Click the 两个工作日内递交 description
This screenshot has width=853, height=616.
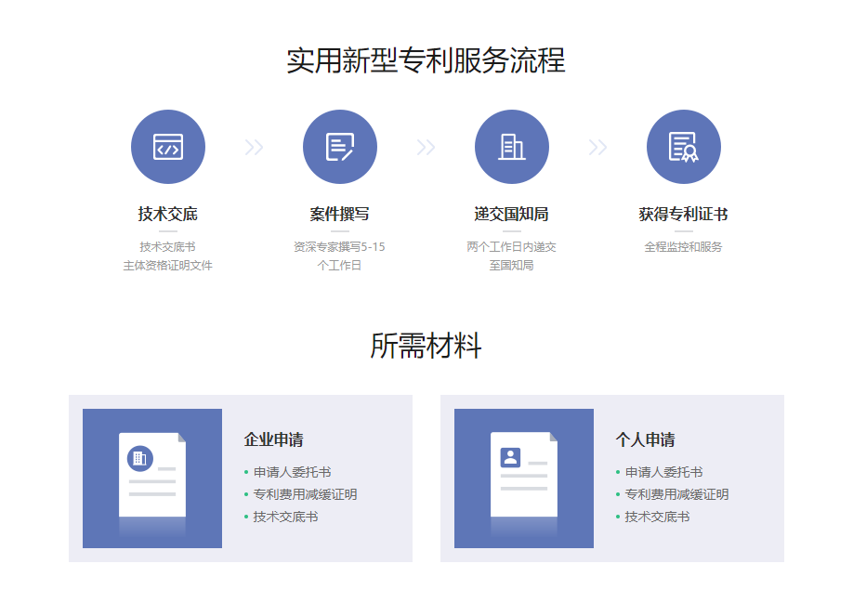pos(512,247)
